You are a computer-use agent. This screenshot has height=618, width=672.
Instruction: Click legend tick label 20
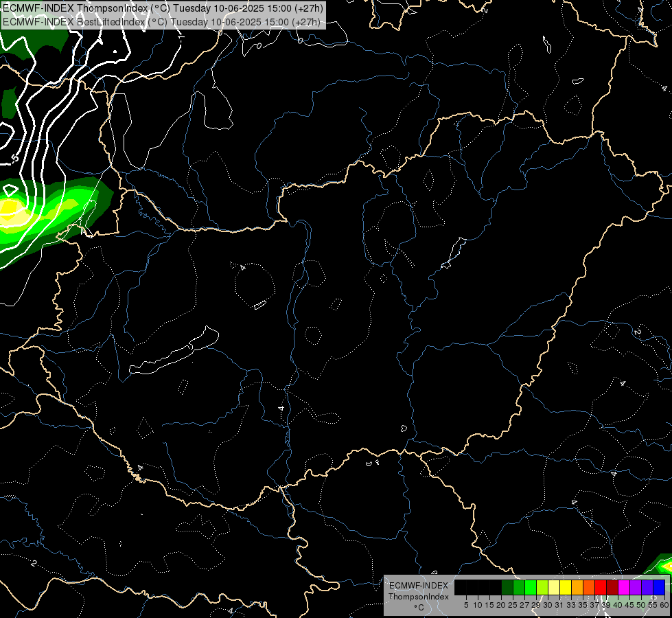[x=502, y=605]
